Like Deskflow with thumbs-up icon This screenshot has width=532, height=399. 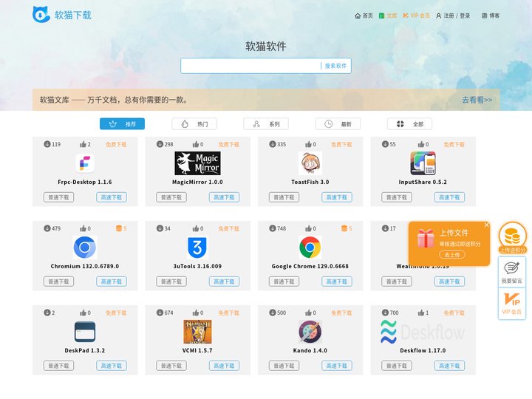click(x=421, y=313)
